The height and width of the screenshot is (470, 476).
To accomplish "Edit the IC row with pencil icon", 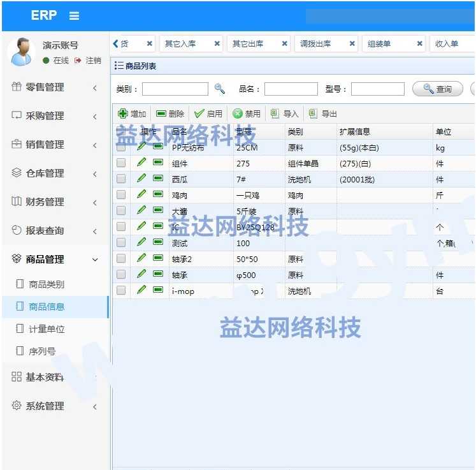I will point(141,226).
